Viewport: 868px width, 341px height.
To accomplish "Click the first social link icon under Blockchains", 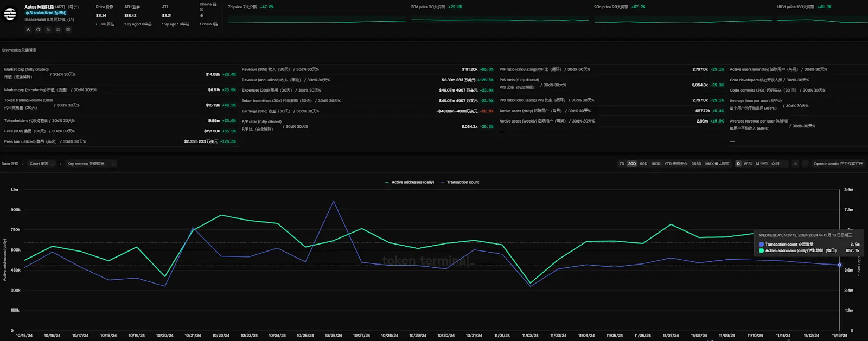I will click(x=28, y=30).
